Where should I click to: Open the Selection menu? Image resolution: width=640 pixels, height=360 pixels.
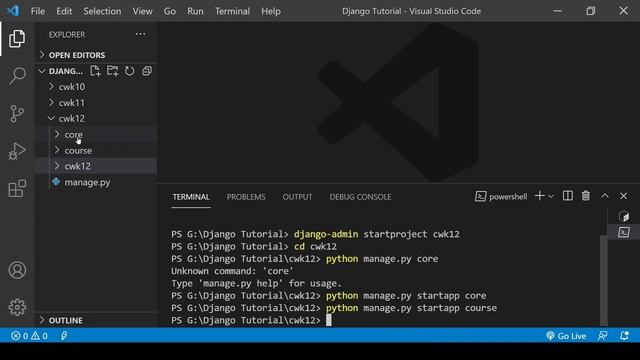point(102,11)
